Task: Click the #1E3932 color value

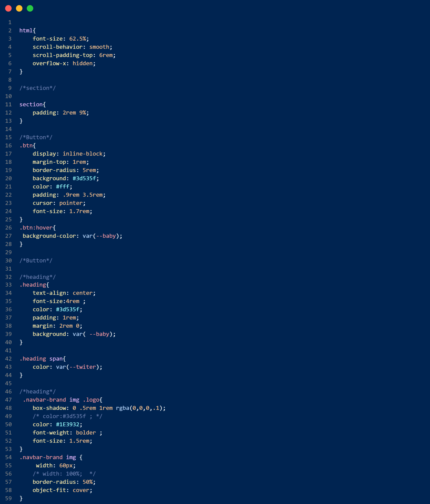Action: (68, 424)
